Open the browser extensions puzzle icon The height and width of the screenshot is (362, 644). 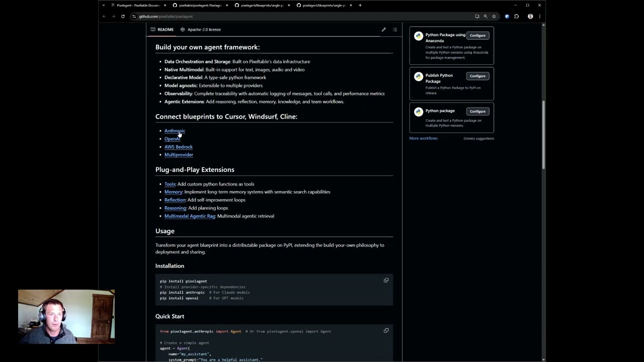(516, 17)
